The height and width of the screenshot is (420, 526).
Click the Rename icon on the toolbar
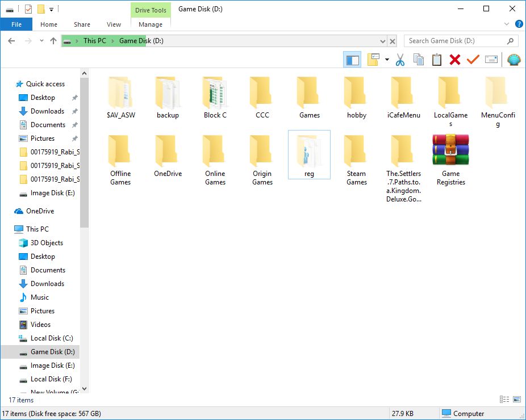click(491, 59)
